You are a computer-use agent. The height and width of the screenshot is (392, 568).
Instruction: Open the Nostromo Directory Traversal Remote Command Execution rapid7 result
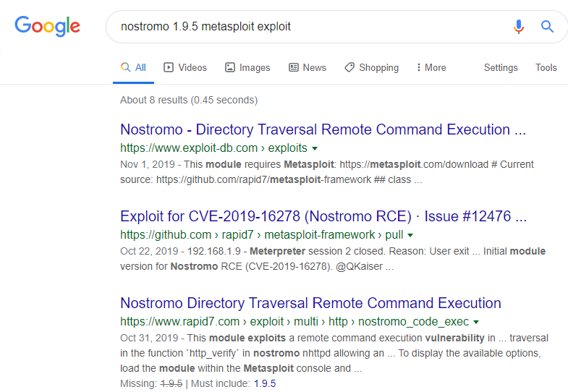pyautogui.click(x=310, y=303)
